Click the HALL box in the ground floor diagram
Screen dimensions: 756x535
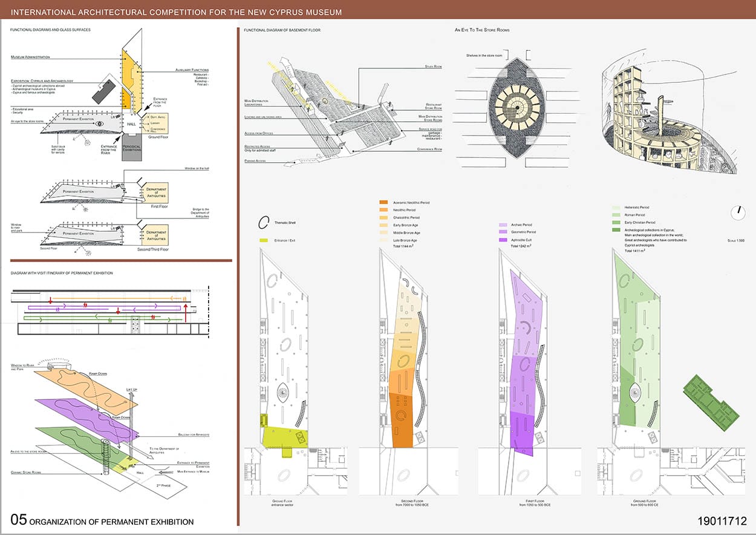(x=132, y=123)
